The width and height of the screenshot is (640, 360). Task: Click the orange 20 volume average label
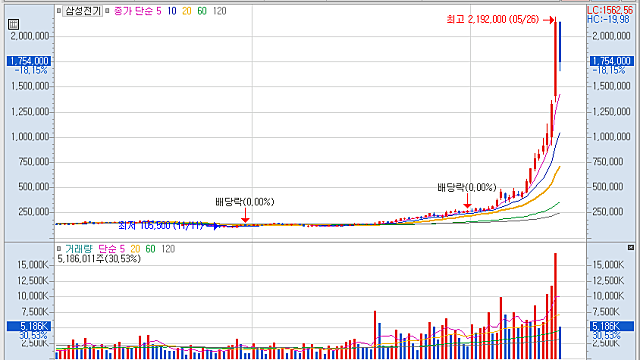click(x=135, y=249)
